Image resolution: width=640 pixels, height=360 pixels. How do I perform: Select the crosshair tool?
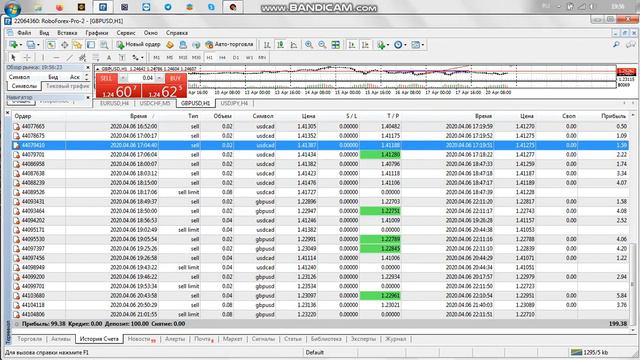click(x=27, y=58)
